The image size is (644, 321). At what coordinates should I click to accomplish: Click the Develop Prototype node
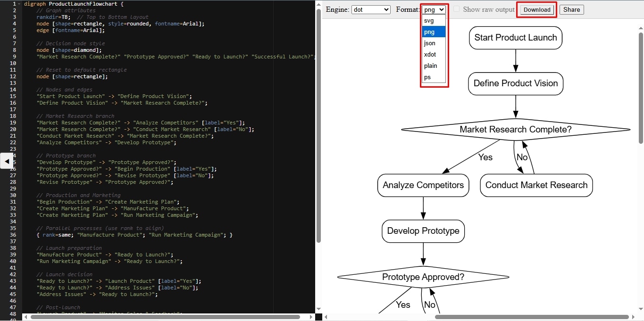point(423,231)
